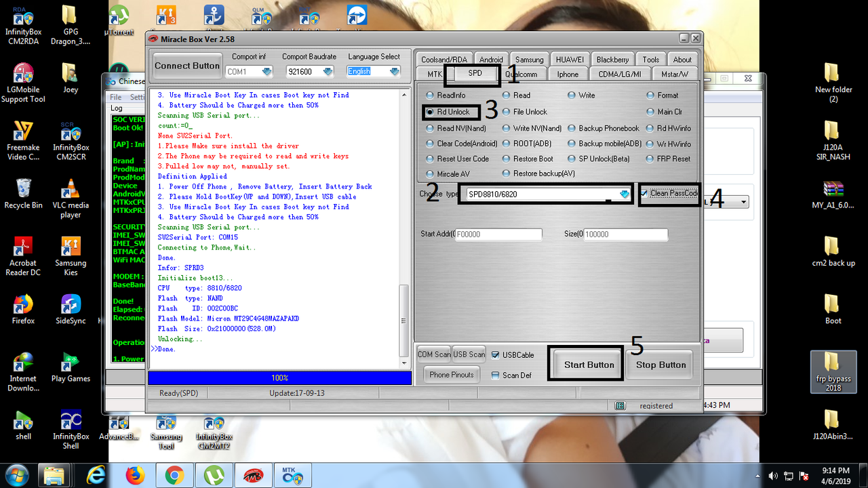
Task: Click the Connect Button
Action: coord(187,66)
